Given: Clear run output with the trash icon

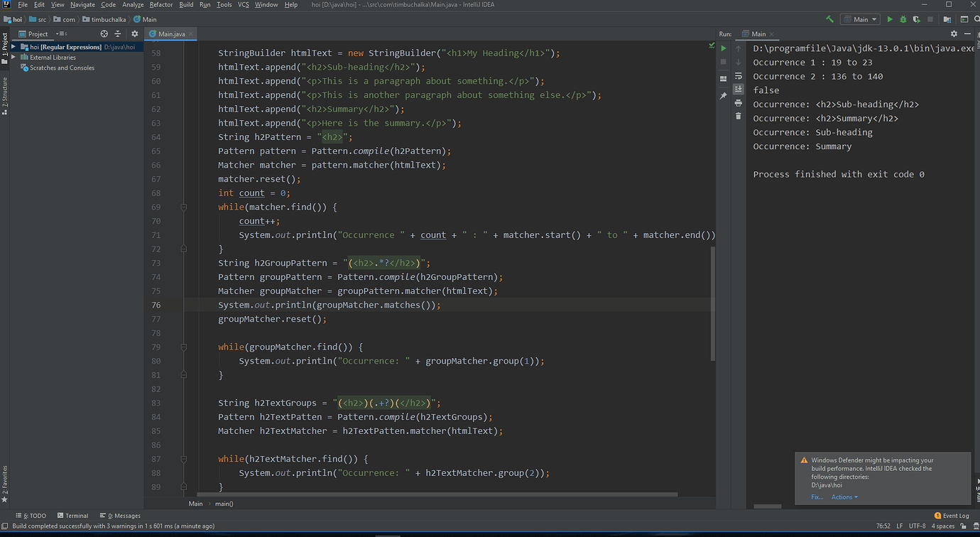Looking at the screenshot, I should (x=739, y=115).
